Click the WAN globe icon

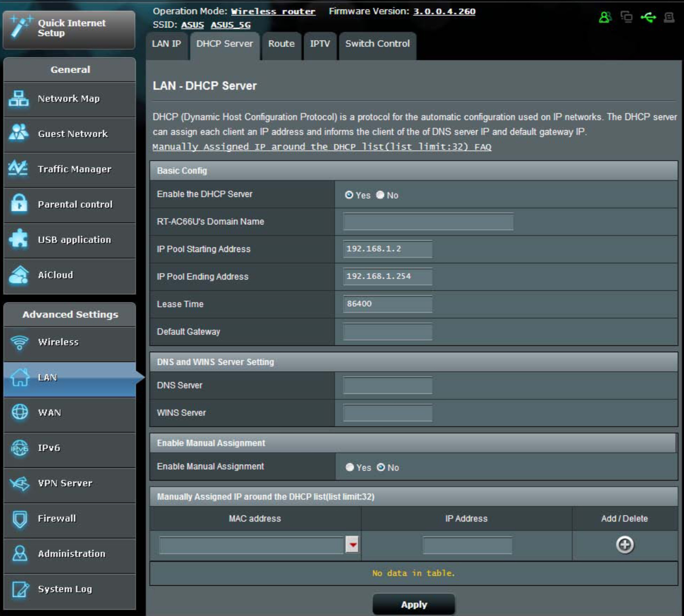[19, 412]
